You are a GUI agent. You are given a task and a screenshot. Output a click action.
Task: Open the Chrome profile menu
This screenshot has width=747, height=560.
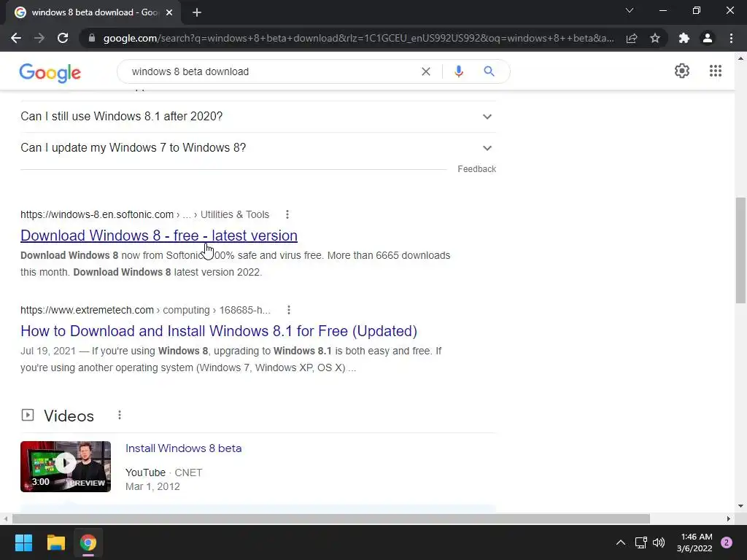tap(708, 38)
